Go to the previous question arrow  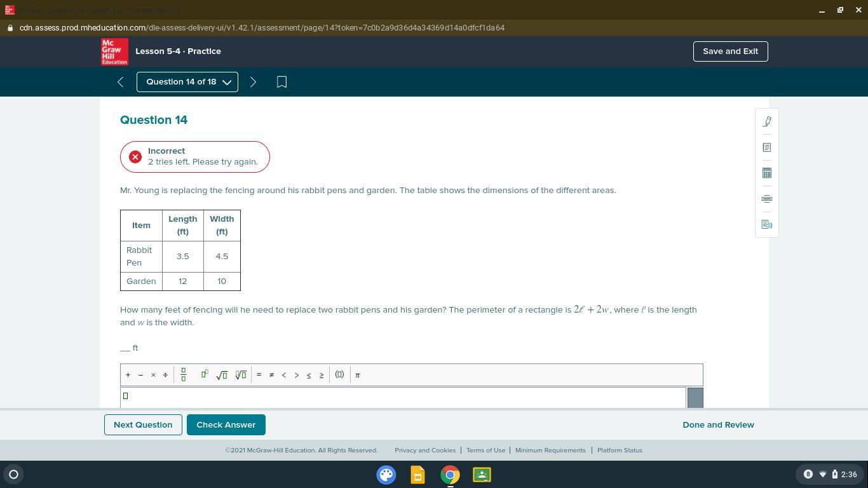tap(121, 82)
